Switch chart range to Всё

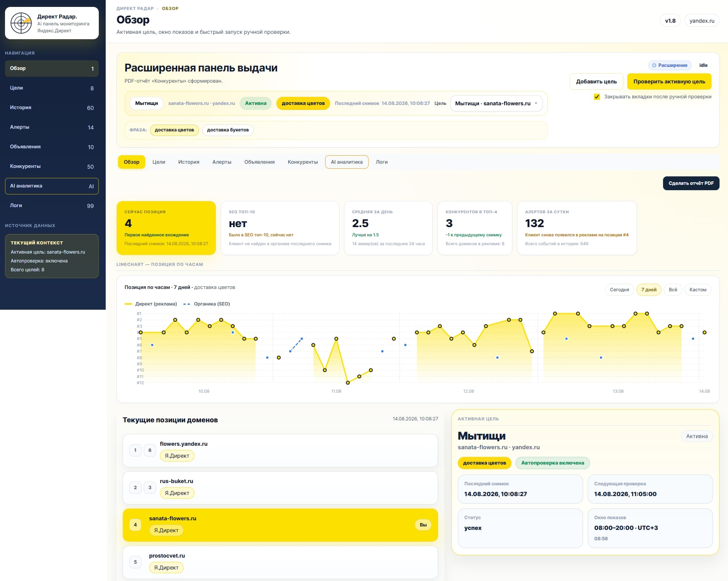673,290
